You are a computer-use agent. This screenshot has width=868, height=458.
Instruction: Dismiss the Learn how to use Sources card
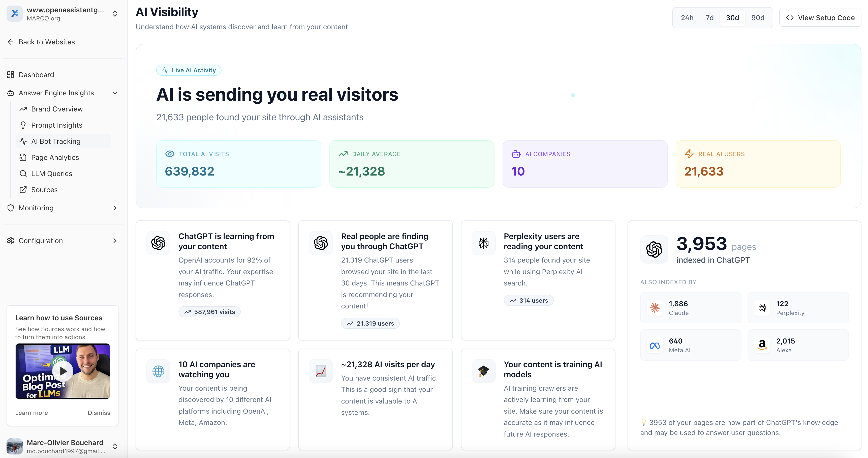(99, 413)
